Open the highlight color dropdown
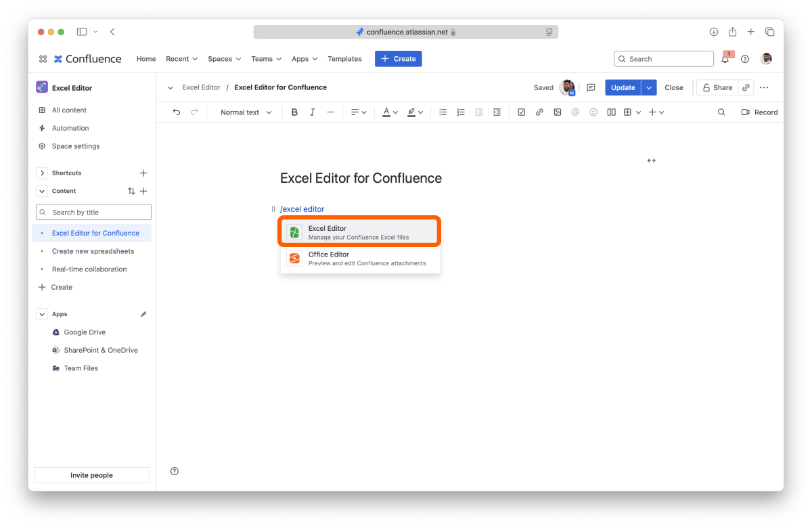Image resolution: width=812 pixels, height=528 pixels. [x=415, y=112]
